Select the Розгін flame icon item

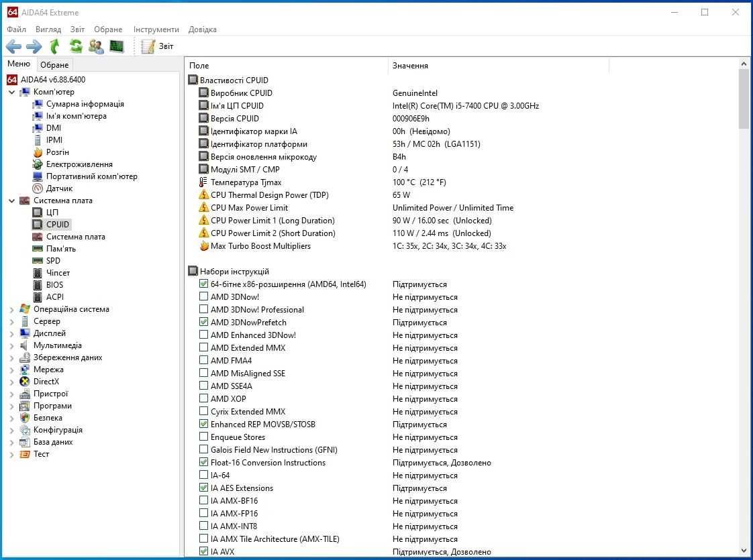tap(38, 152)
